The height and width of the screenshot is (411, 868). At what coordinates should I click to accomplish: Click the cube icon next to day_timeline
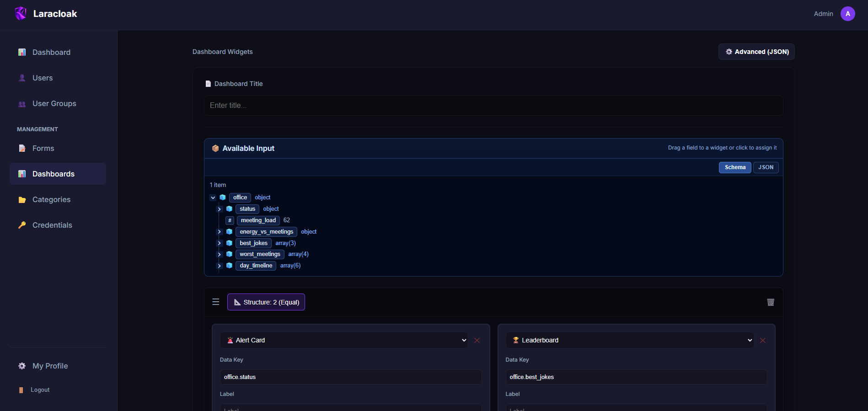coord(229,266)
